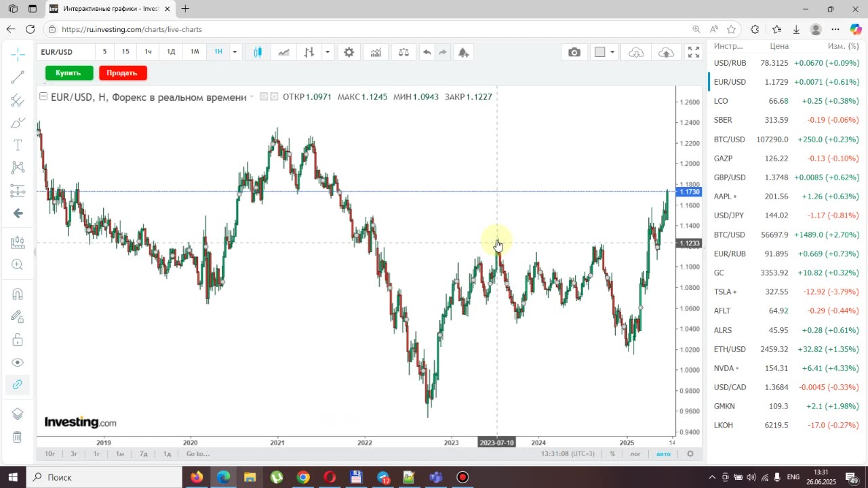The image size is (868, 488).
Task: Open chart style dropdown arrow
Action: (x=328, y=52)
